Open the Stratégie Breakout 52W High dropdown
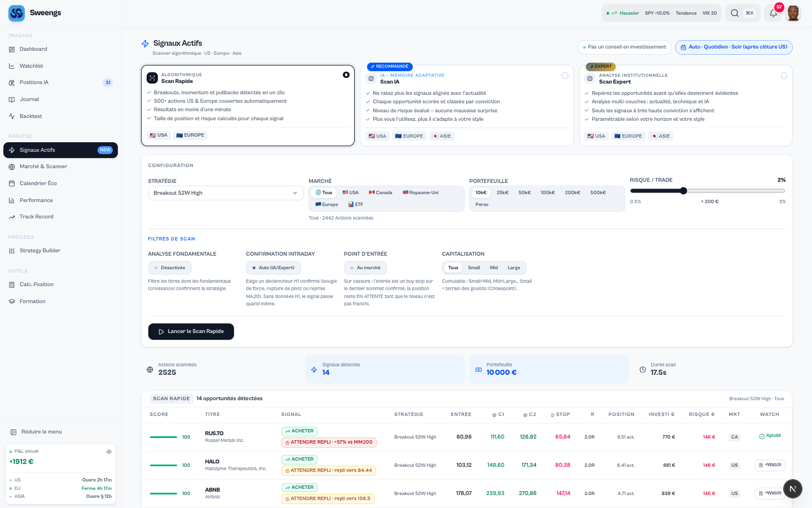This screenshot has width=812, height=508. 226,193
